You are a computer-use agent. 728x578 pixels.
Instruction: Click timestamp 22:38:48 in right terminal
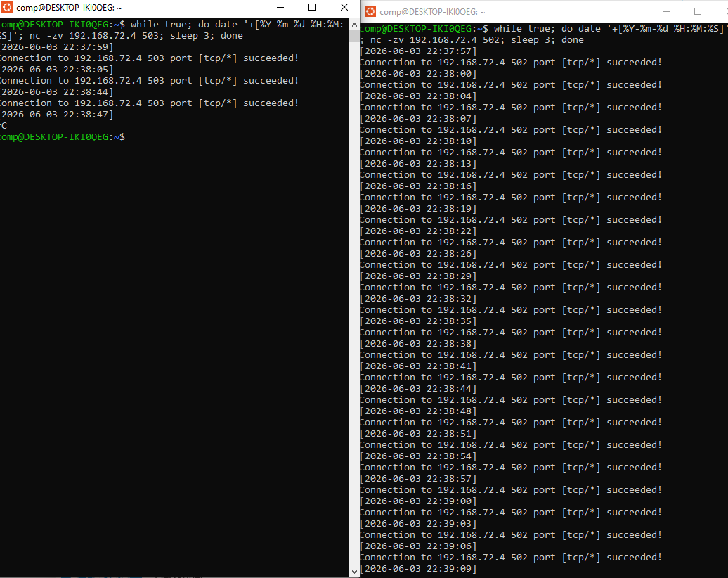coord(419,411)
